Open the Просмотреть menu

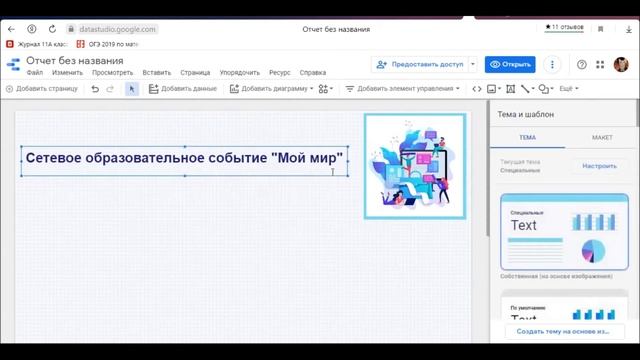click(113, 73)
